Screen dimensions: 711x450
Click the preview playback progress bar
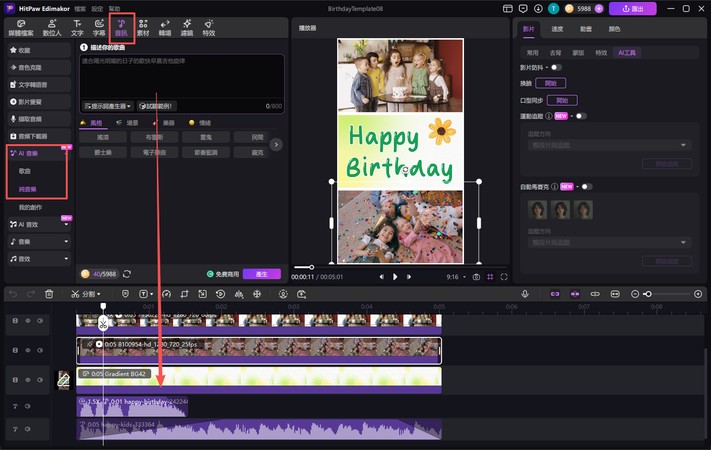(399, 267)
